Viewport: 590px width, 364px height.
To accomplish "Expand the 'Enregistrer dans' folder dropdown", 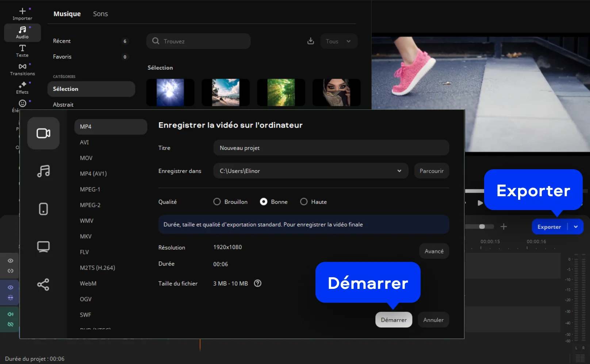I will coord(399,171).
